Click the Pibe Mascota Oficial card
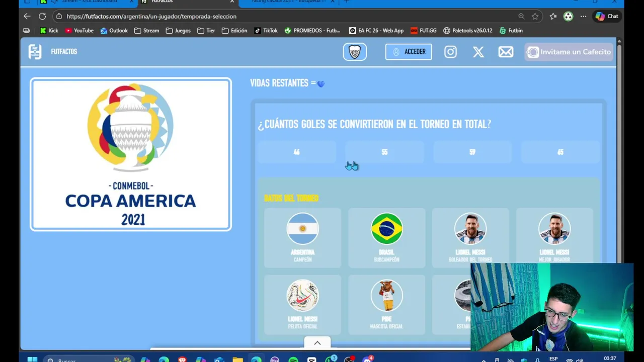This screenshot has height=362, width=644. point(386,305)
